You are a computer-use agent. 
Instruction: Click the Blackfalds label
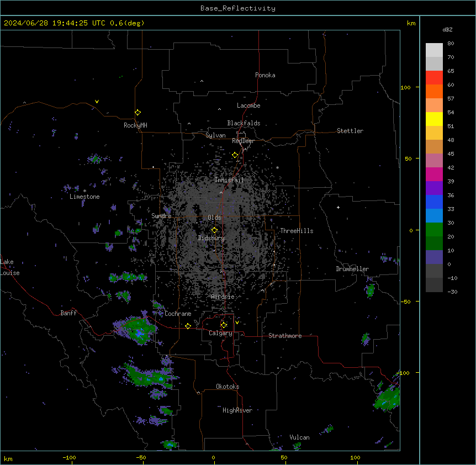click(x=244, y=123)
